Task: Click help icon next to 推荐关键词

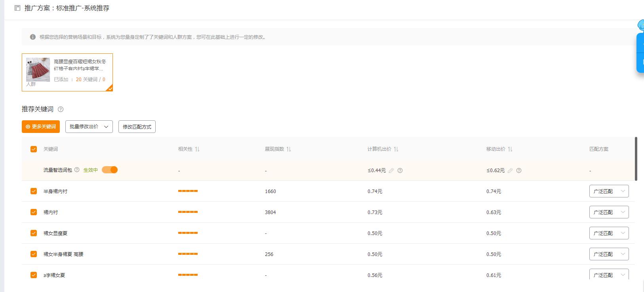Action: [61, 109]
